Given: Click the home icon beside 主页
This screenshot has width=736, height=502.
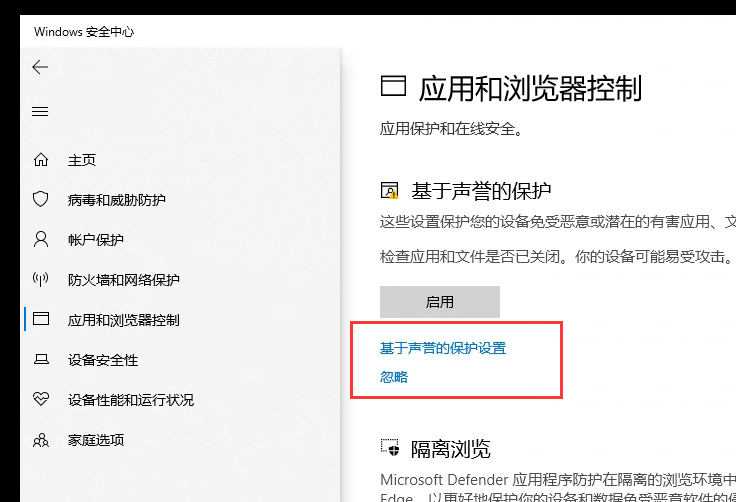Looking at the screenshot, I should click(x=41, y=160).
